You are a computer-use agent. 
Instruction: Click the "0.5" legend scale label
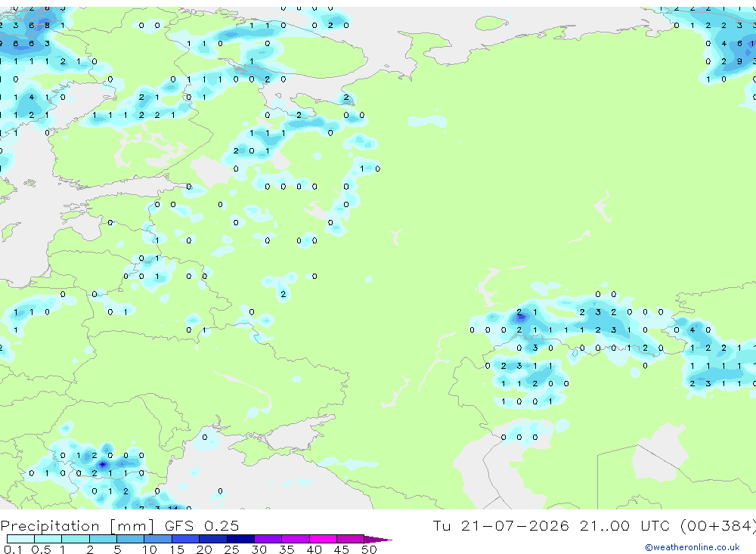tap(41, 549)
